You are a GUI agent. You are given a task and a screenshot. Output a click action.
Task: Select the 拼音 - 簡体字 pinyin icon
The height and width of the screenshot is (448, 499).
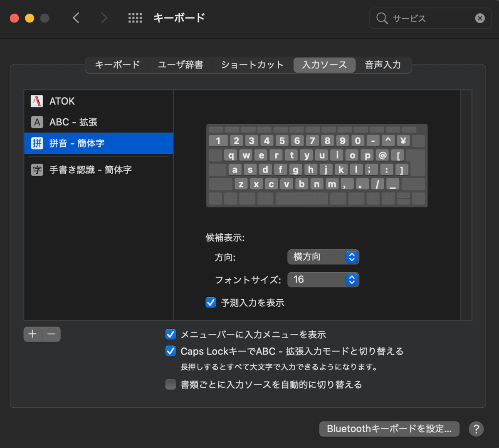click(x=37, y=143)
